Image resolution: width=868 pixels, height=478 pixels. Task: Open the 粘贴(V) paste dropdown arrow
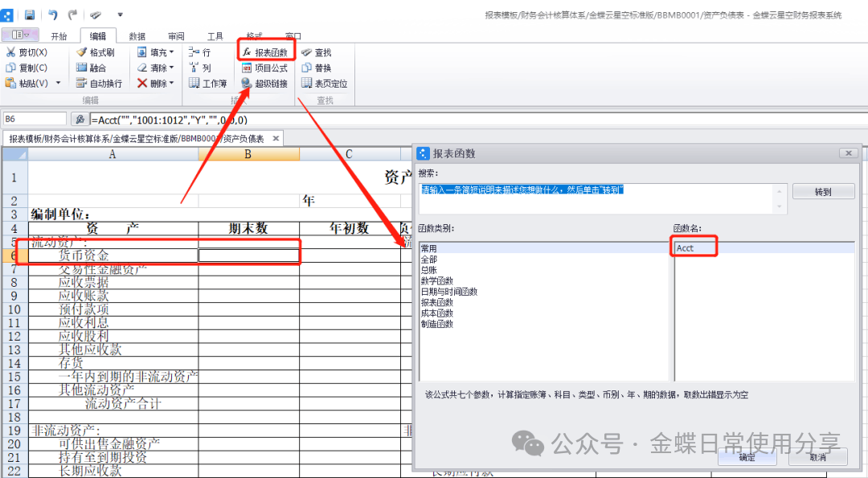point(57,83)
